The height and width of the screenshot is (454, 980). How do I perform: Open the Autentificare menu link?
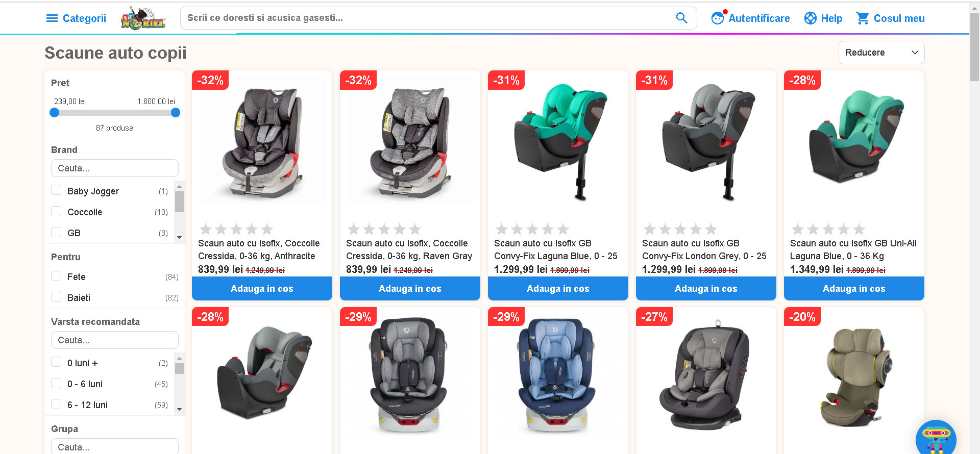(x=759, y=18)
